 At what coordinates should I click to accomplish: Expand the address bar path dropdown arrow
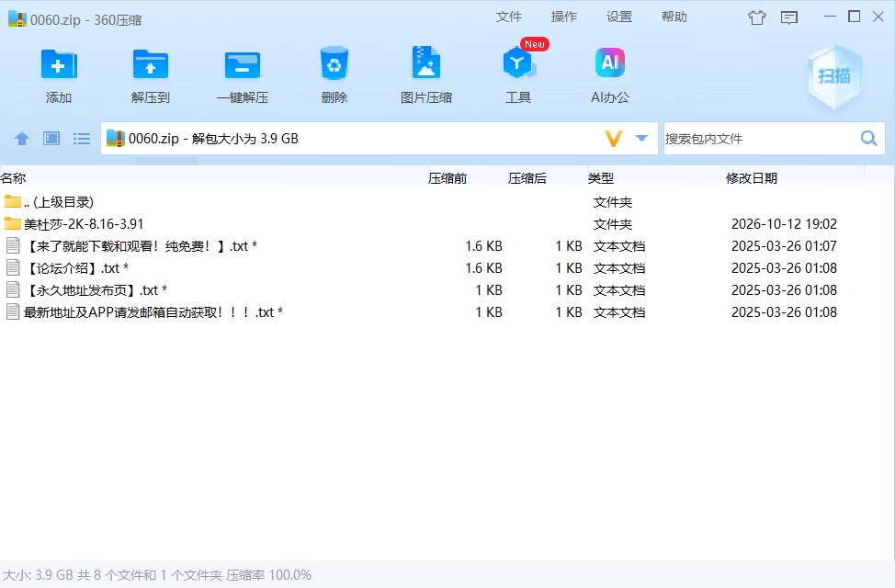click(641, 138)
